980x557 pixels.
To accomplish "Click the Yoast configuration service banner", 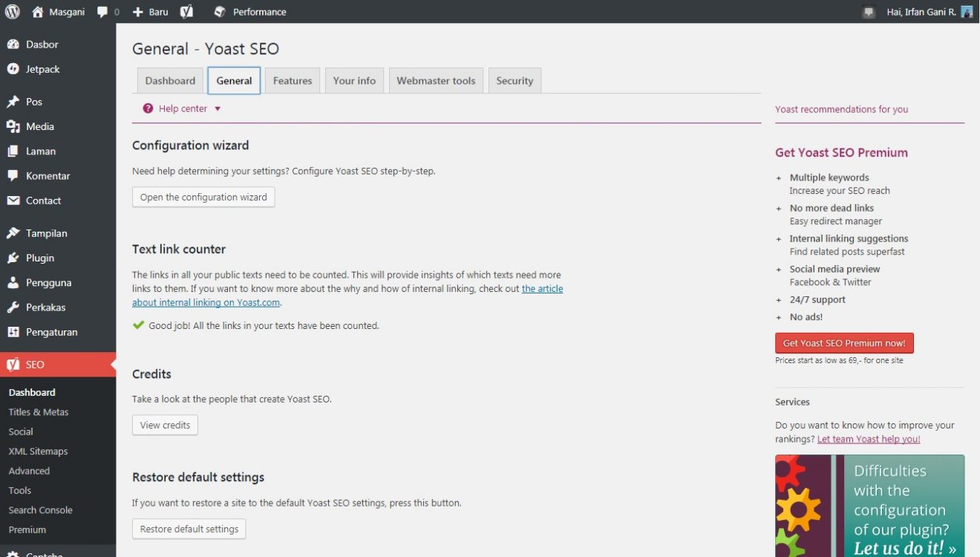I will point(869,506).
